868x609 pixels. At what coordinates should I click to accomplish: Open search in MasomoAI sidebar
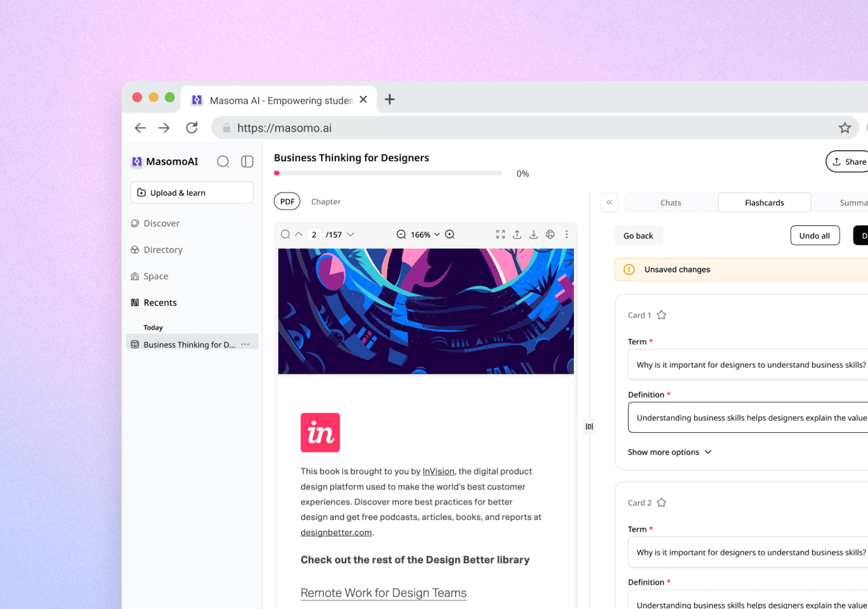(223, 162)
